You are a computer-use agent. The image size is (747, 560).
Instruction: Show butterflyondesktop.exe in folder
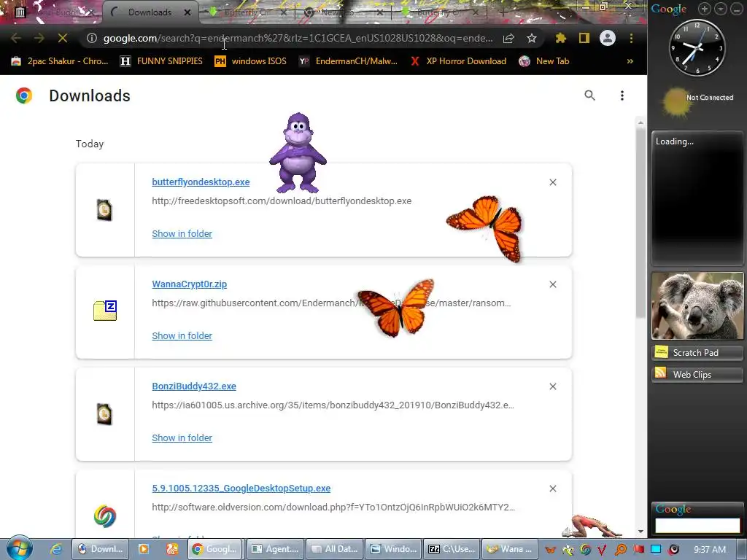[182, 233]
